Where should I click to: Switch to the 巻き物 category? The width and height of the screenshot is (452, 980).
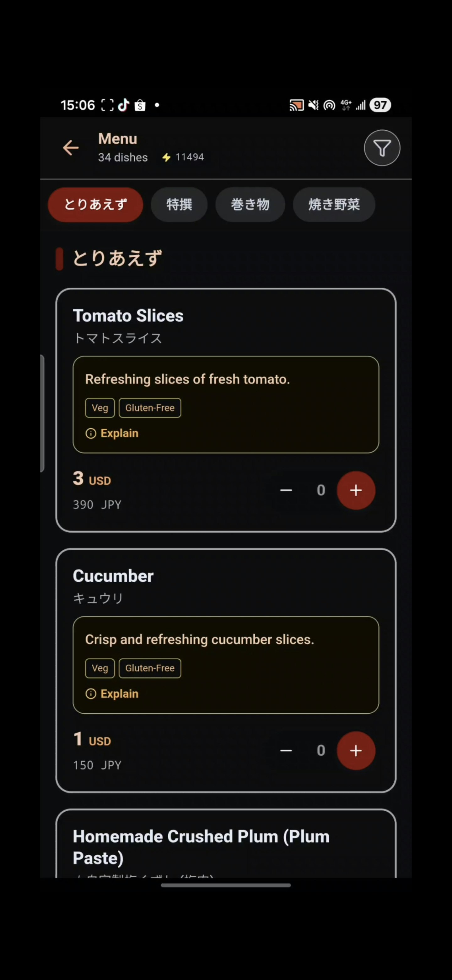click(x=250, y=205)
